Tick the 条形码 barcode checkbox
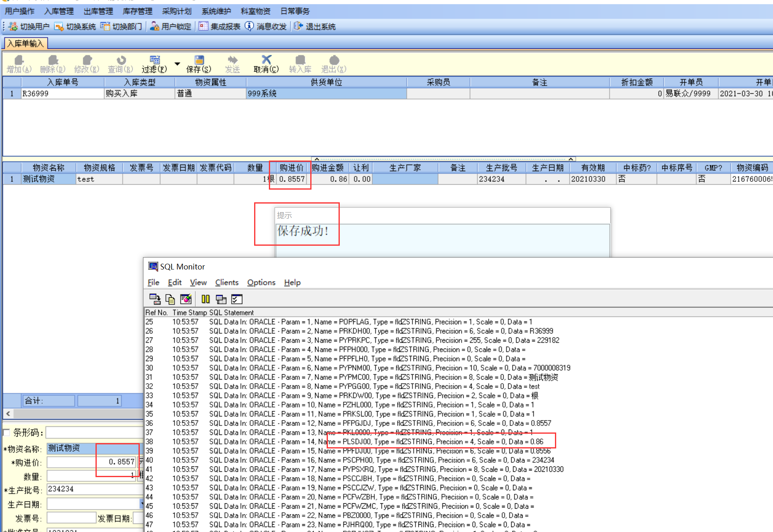This screenshot has height=532, width=773. [x=6, y=432]
